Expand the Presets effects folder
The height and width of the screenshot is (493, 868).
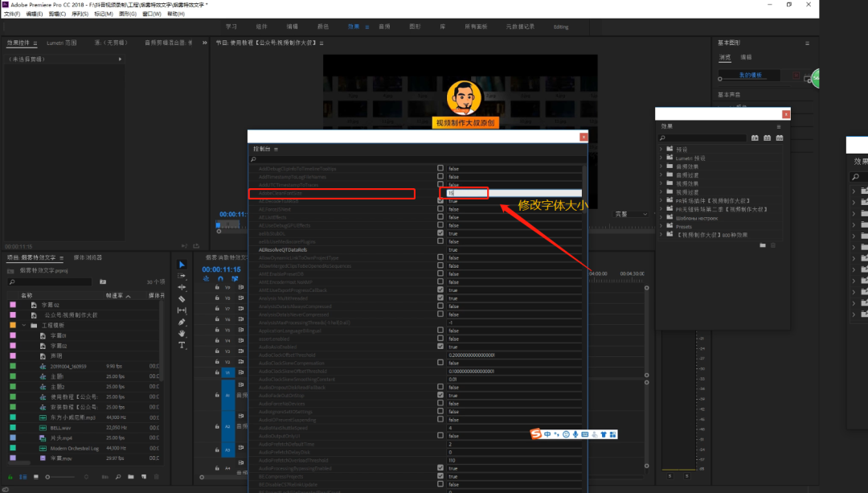(661, 226)
